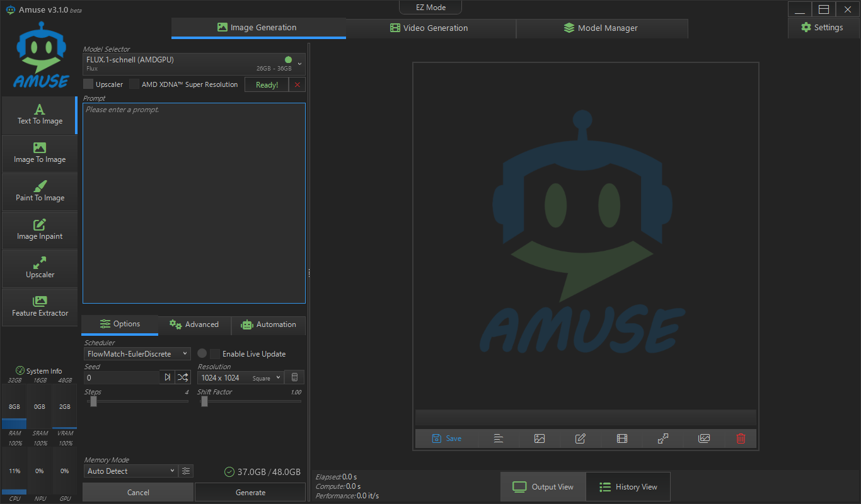This screenshot has width=861, height=504.
Task: Open the Resolution dropdown
Action: (240, 377)
